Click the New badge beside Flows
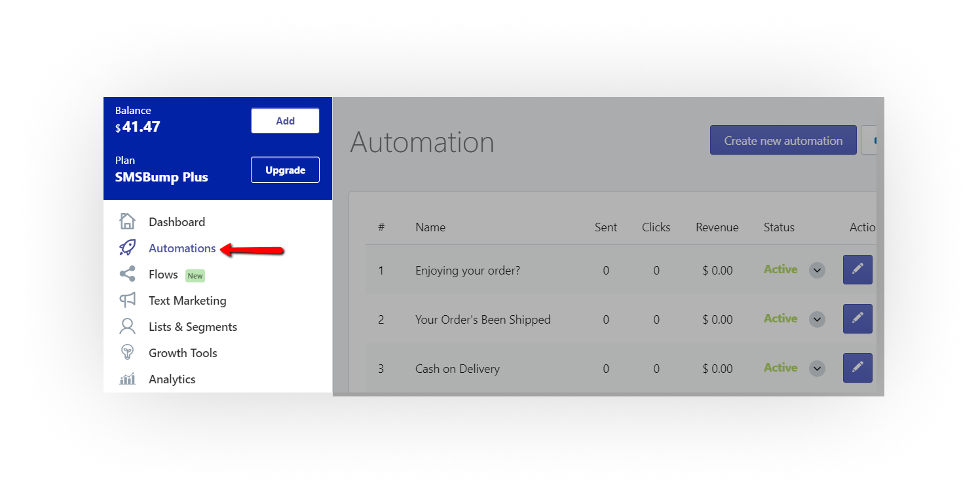980x498 pixels. pyautogui.click(x=195, y=276)
